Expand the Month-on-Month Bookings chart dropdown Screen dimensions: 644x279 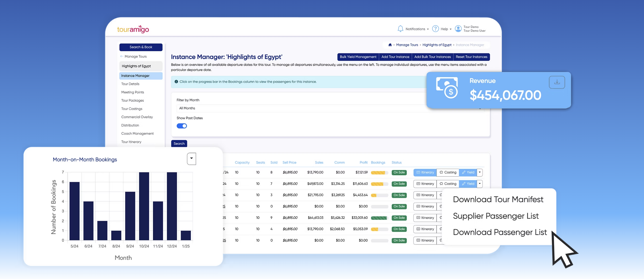(191, 159)
